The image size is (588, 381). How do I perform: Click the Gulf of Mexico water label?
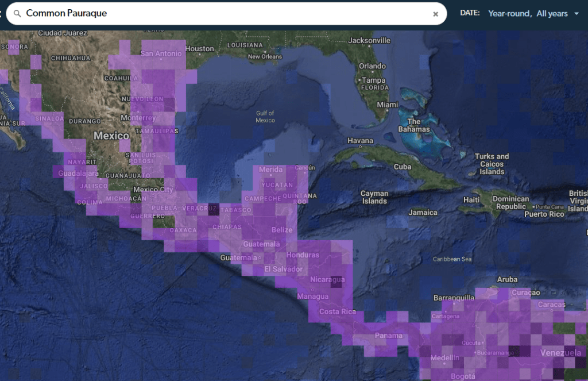pos(265,117)
